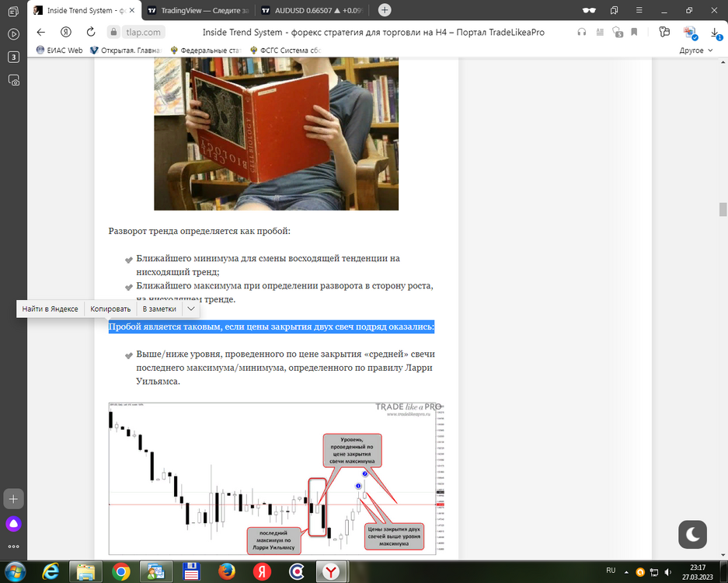Open sidebar three-dots more options
The height and width of the screenshot is (583, 728).
(13, 546)
